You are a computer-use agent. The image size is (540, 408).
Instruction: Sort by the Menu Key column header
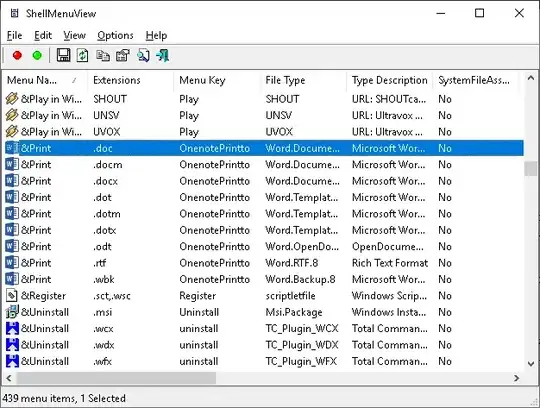(x=217, y=80)
